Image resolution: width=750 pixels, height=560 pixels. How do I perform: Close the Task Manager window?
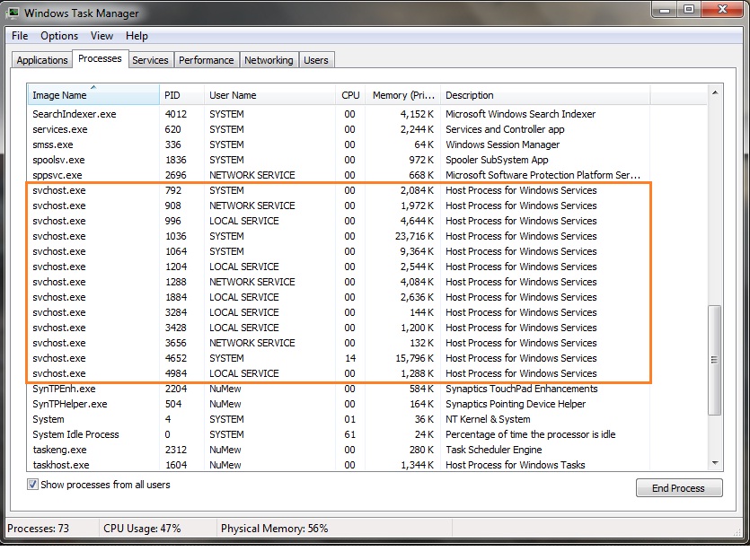pos(722,10)
